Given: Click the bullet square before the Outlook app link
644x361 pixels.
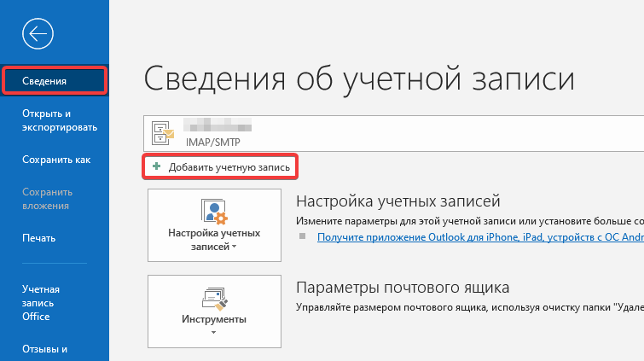Looking at the screenshot, I should point(300,236).
